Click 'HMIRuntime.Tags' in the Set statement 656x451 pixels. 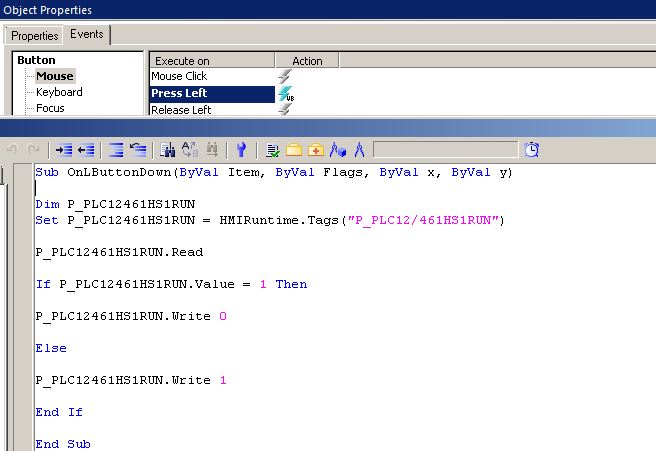click(x=279, y=220)
